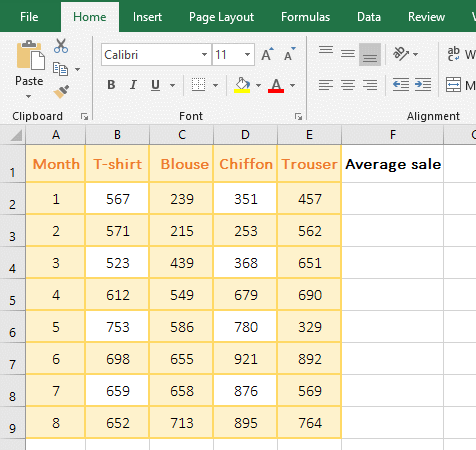Open the Calibri font name dropdown
This screenshot has height=450, width=476.
(x=204, y=54)
